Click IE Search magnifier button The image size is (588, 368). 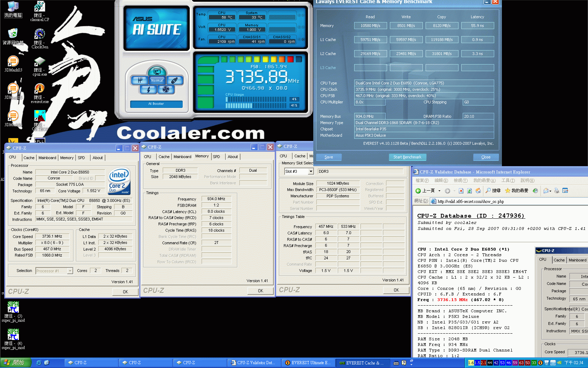pos(493,191)
